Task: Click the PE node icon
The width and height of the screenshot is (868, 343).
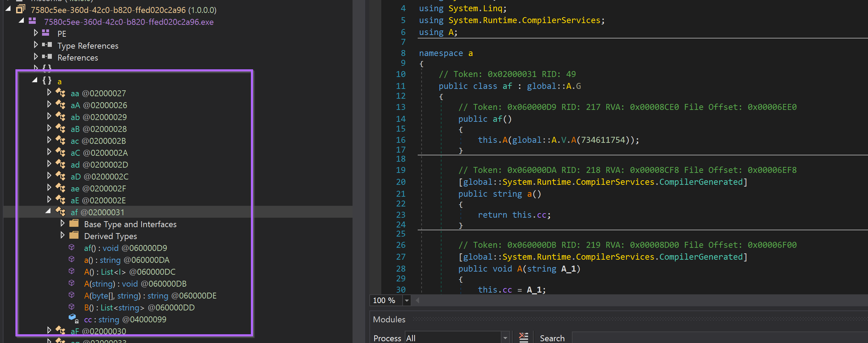Action: (x=46, y=33)
